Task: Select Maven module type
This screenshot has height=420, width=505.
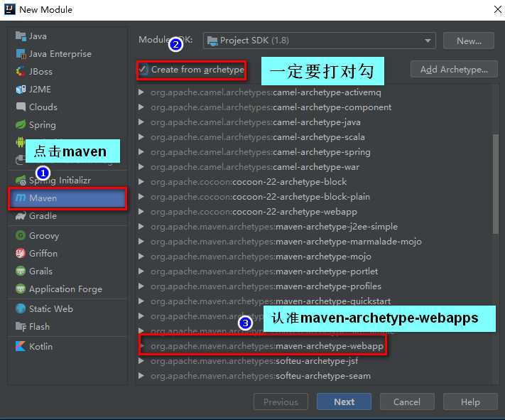Action: [67, 198]
